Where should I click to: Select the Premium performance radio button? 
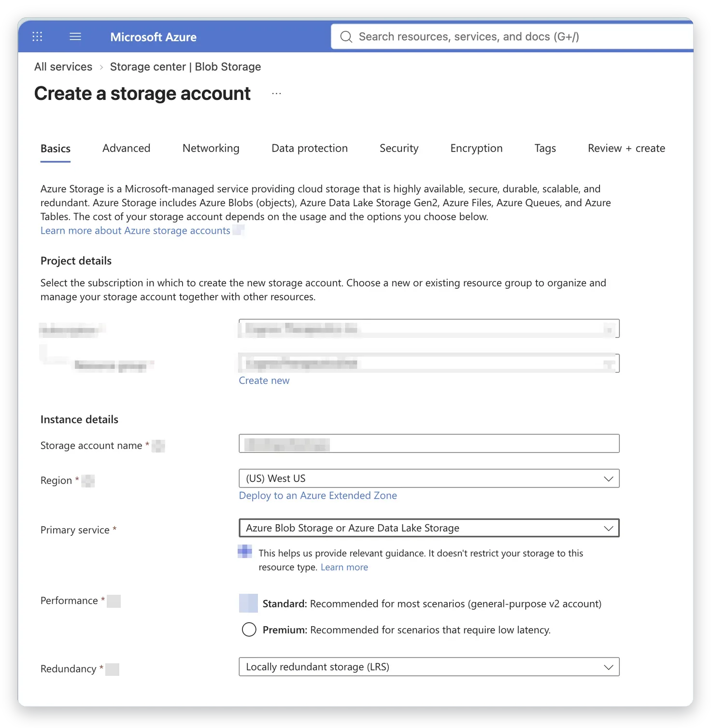click(x=249, y=630)
